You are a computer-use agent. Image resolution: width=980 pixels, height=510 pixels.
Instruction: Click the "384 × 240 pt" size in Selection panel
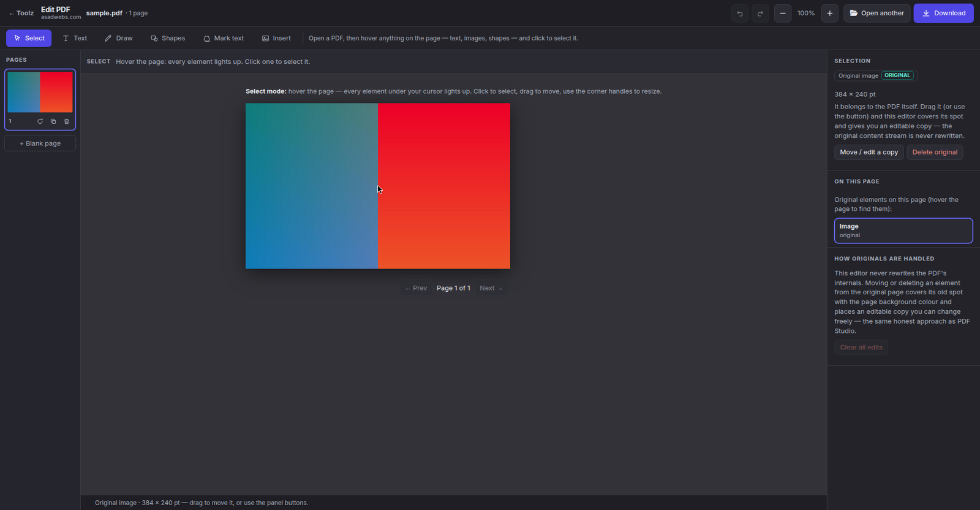pyautogui.click(x=855, y=94)
